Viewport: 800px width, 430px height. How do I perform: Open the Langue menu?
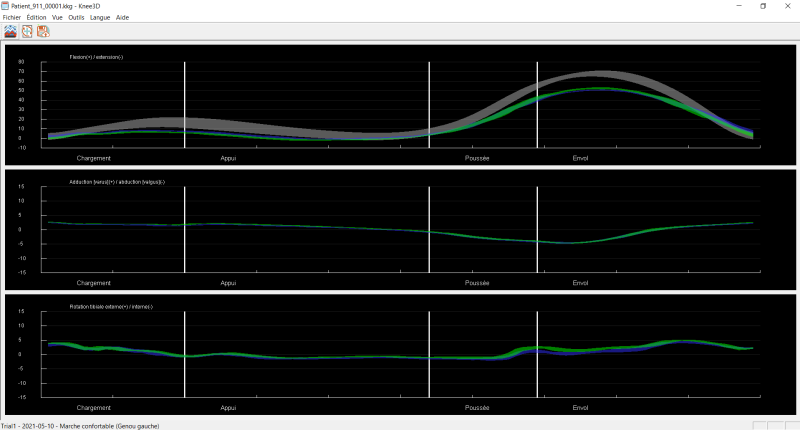pyautogui.click(x=100, y=17)
